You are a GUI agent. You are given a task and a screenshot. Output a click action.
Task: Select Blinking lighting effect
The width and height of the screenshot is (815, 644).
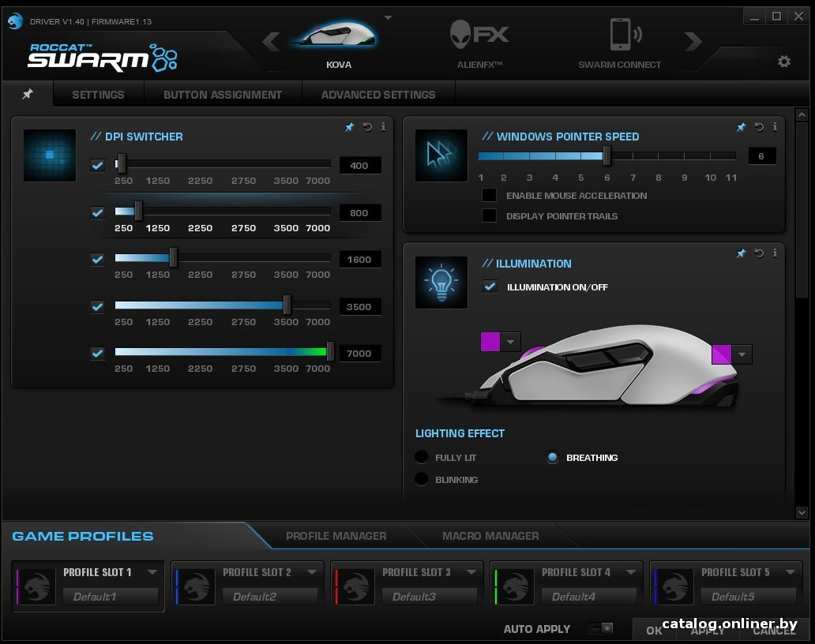pos(422,479)
